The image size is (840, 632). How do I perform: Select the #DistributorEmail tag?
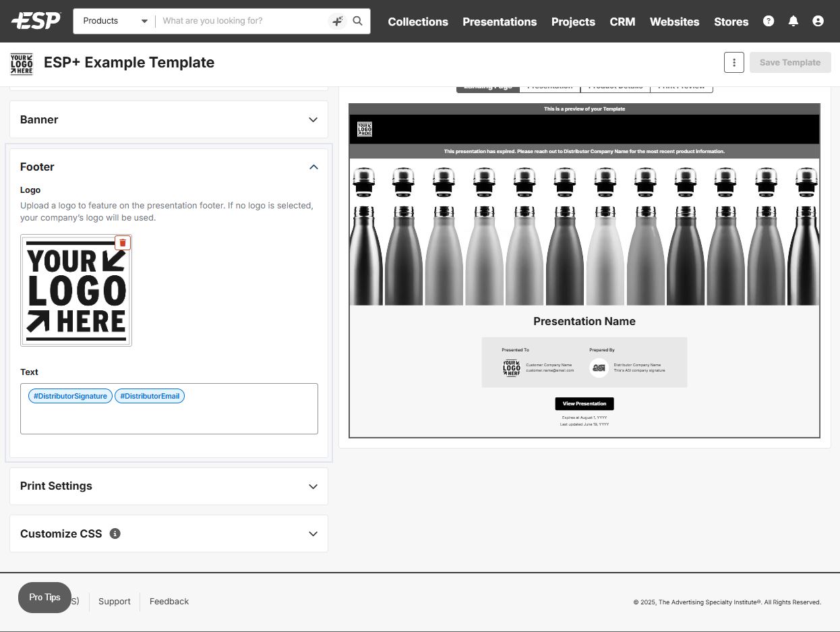click(150, 396)
